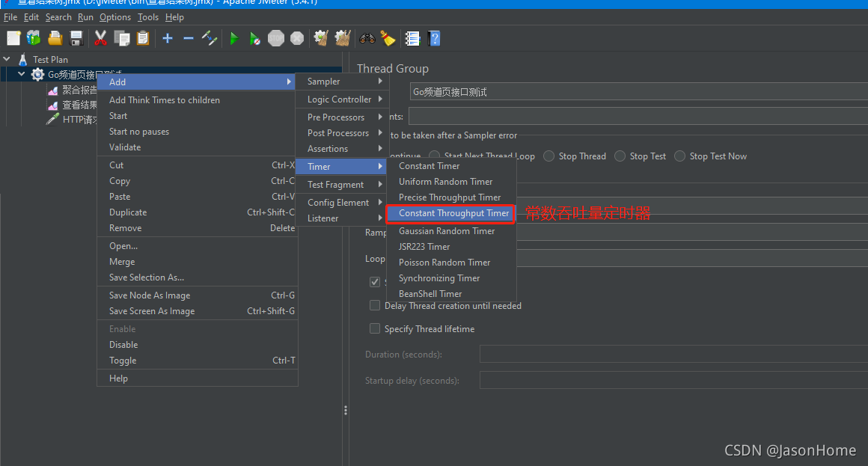This screenshot has height=466, width=868.
Task: Choose Save Node As Image
Action: pyautogui.click(x=197, y=295)
